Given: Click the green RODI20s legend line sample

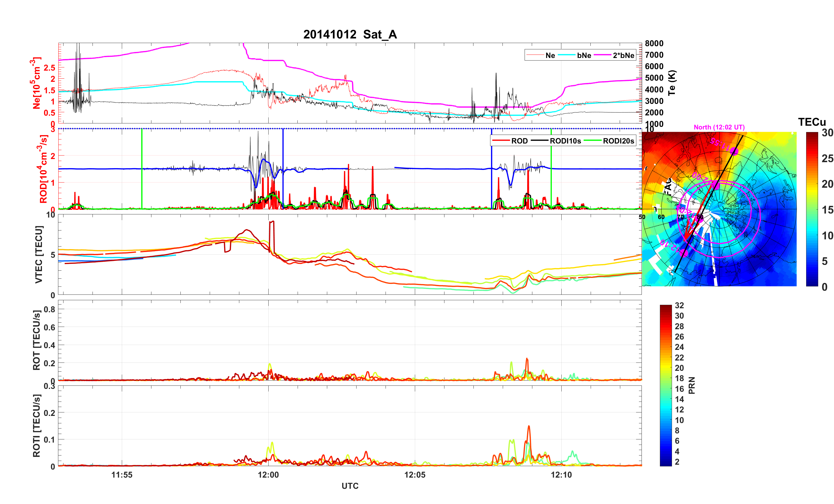Looking at the screenshot, I should pyautogui.click(x=592, y=141).
